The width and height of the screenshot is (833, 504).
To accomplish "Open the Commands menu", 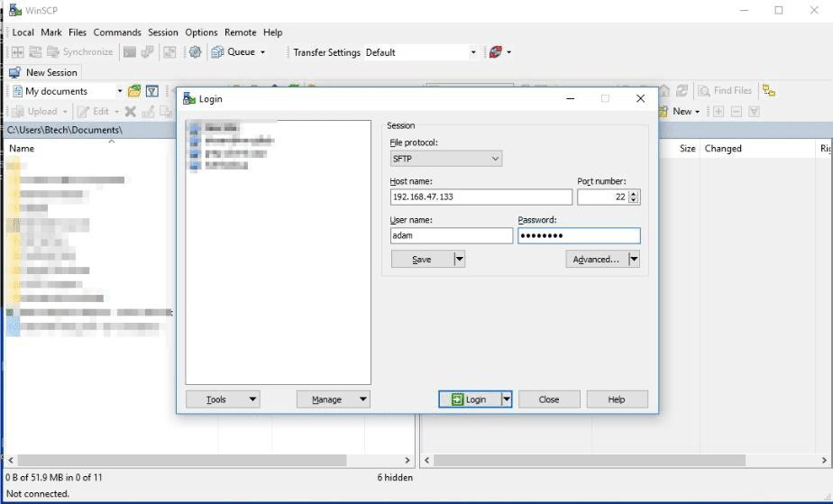I will click(x=117, y=32).
